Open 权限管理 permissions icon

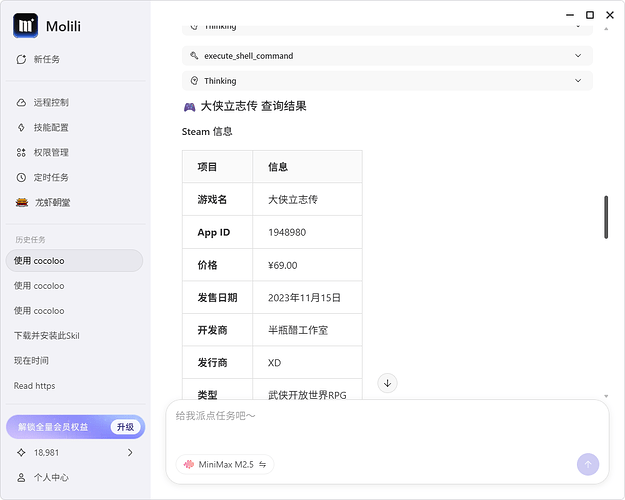[x=21, y=152]
